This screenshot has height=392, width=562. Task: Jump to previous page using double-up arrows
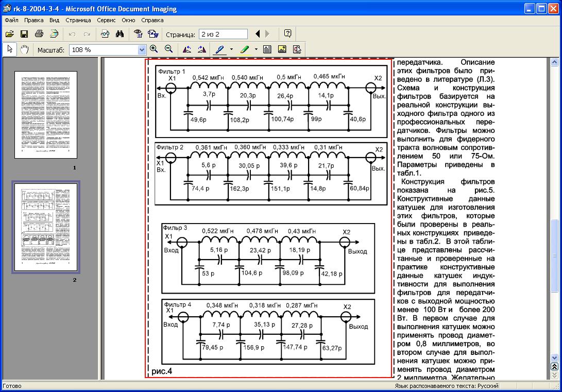tap(554, 367)
